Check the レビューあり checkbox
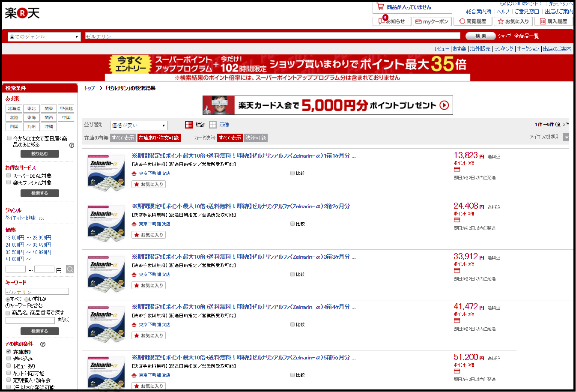Screen dimensions: 576x392 coord(9,365)
